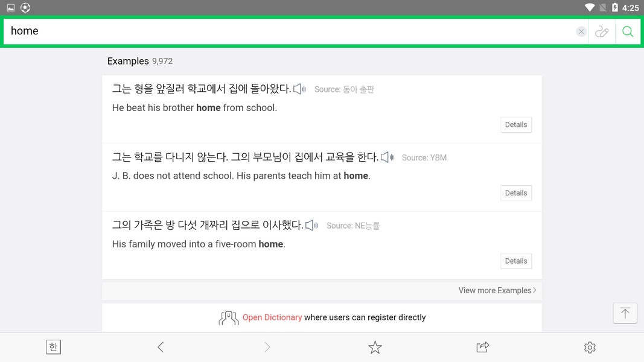Click the "Source: YBM" label

pos(424,157)
